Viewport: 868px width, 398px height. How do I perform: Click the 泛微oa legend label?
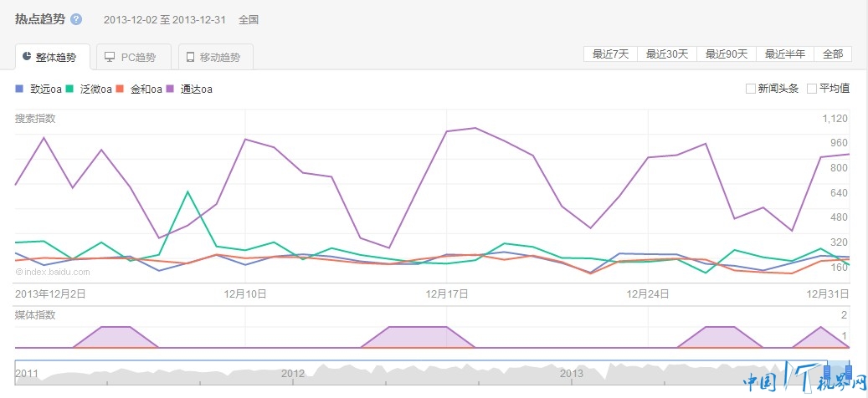pyautogui.click(x=95, y=89)
